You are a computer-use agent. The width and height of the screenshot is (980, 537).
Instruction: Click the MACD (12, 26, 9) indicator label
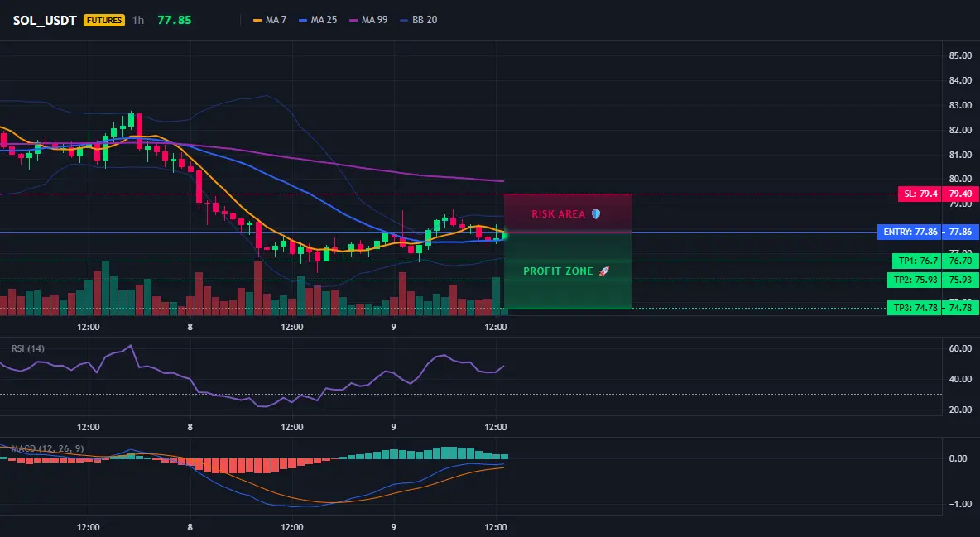[47, 448]
